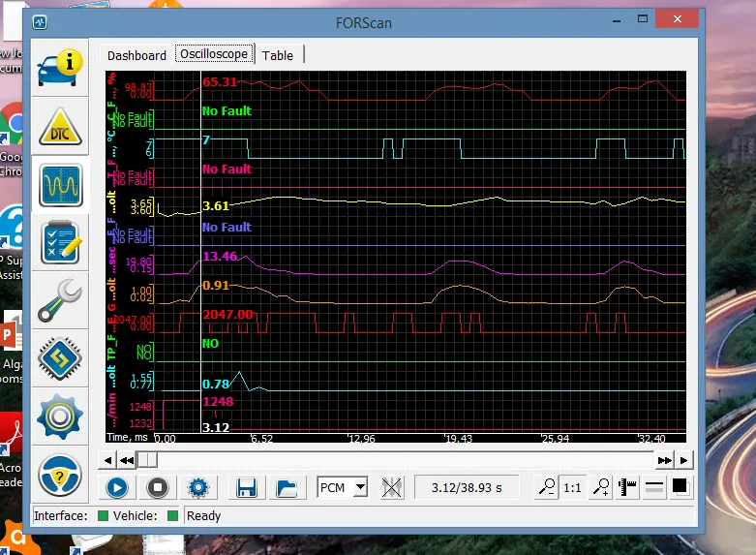The height and width of the screenshot is (555, 756).
Task: Click the red 65.31 value readout
Action: (220, 81)
